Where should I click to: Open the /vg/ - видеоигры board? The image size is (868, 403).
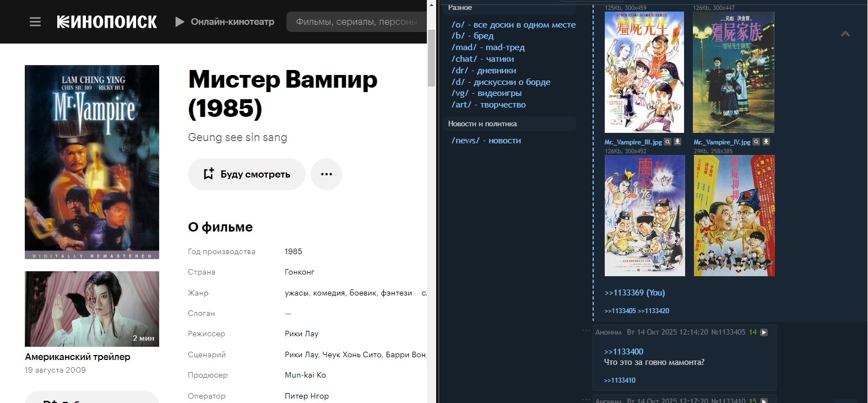486,93
